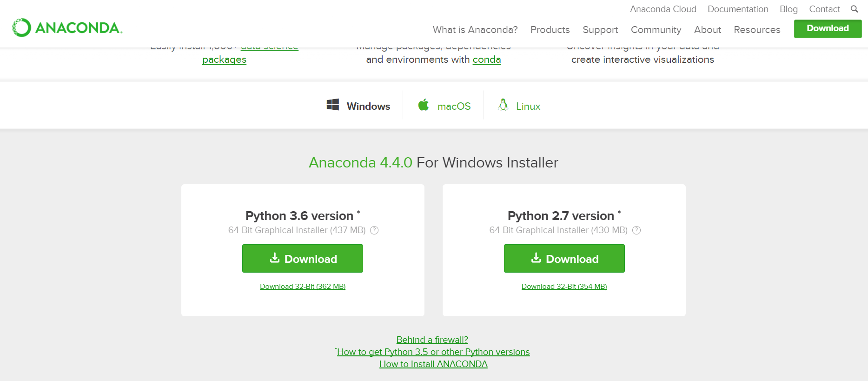Screen dimensions: 868x381
Task: Open the 'Behind a firewall?' link
Action: pos(432,340)
